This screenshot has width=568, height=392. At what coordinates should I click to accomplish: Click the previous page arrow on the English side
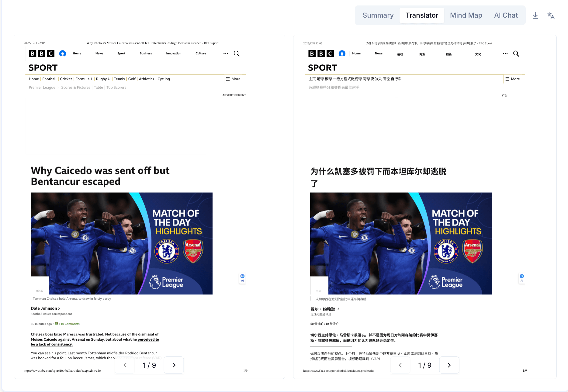[125, 365]
